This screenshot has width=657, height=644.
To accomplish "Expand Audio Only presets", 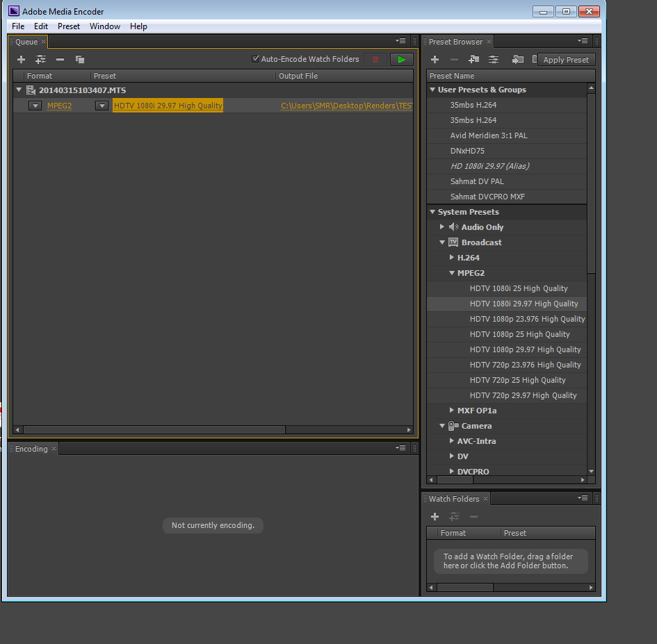I will click(x=442, y=226).
